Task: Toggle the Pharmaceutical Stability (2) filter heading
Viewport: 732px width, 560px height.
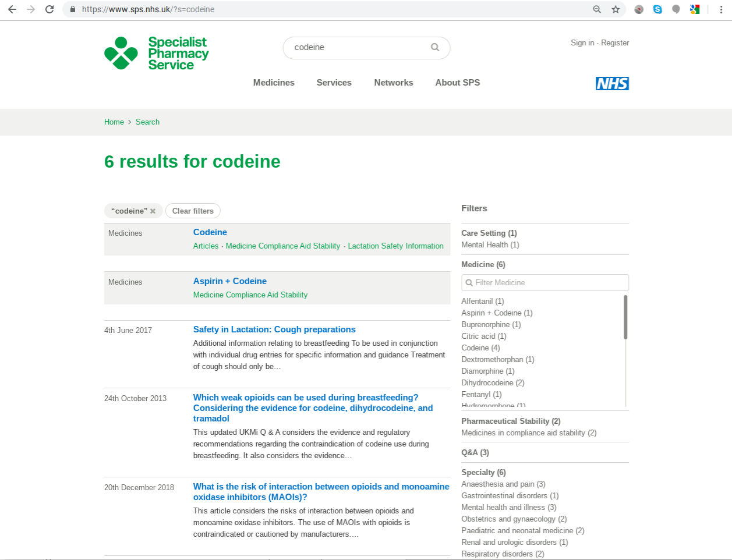Action: 511,421
